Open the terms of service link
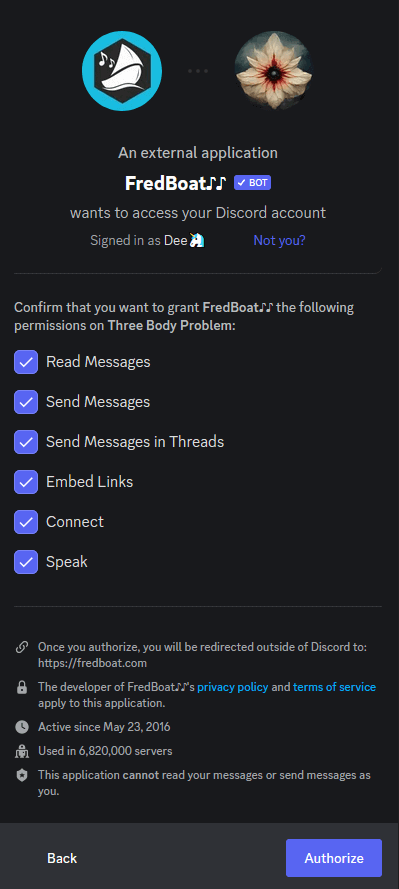The image size is (399, 889). click(334, 687)
